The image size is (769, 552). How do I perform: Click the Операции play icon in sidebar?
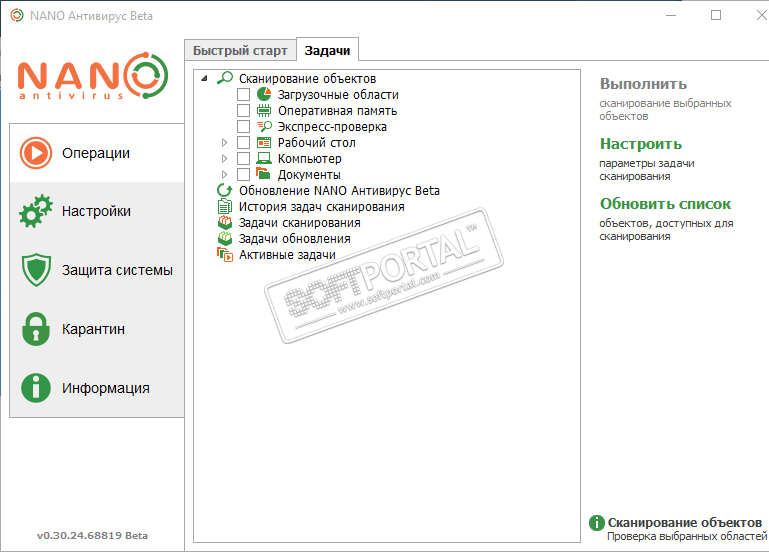(x=36, y=153)
